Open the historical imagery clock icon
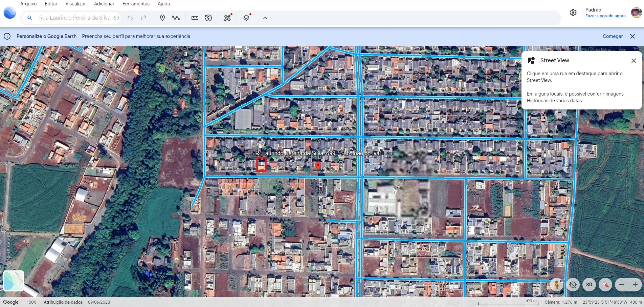The image size is (644, 307). [x=208, y=18]
